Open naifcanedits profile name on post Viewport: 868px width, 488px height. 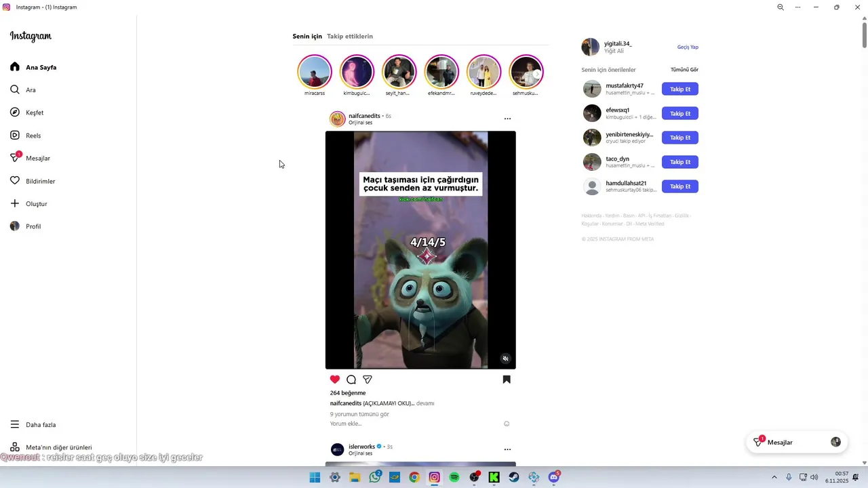click(x=364, y=116)
